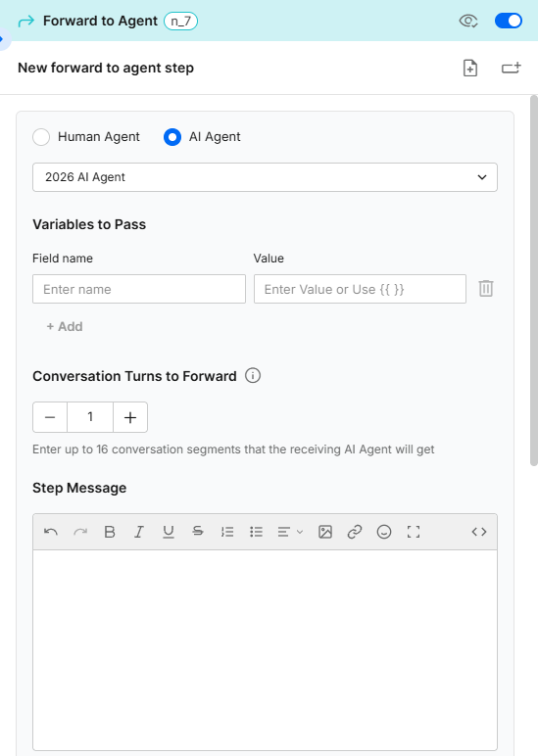Select the Human Agent radio button
This screenshot has width=538, height=756.
tap(41, 137)
